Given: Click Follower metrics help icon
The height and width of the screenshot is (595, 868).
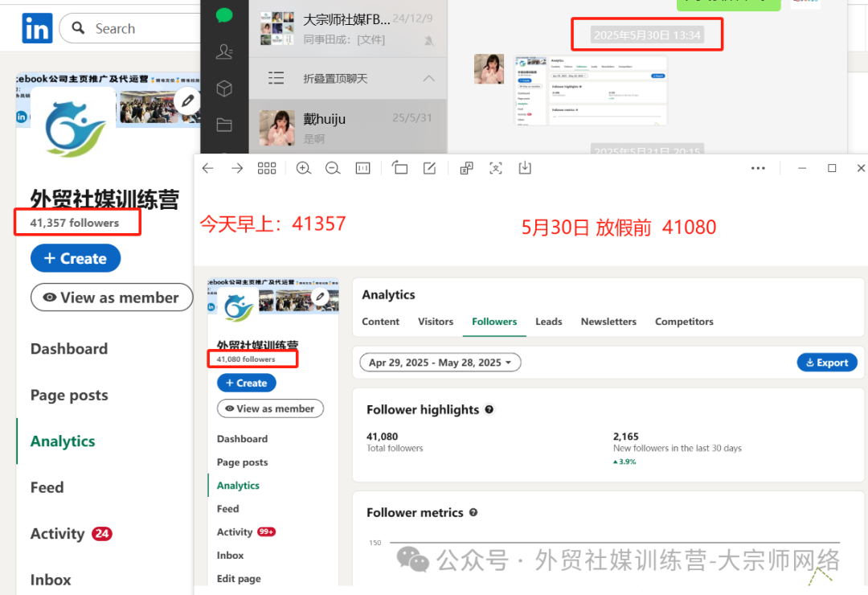Looking at the screenshot, I should [x=473, y=512].
